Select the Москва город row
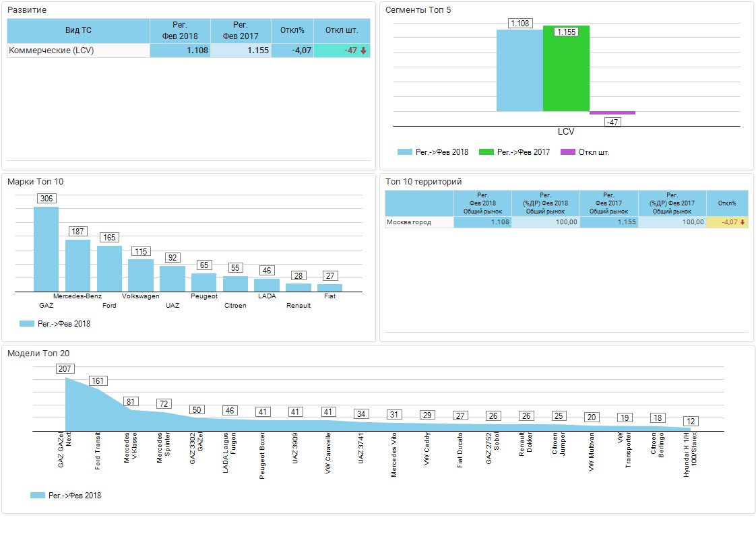The image size is (756, 534). click(x=567, y=222)
